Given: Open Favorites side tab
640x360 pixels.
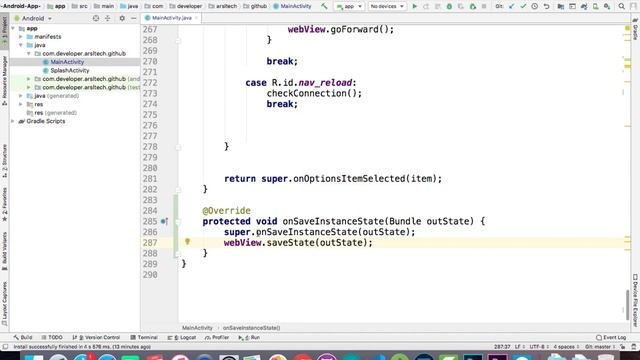Looking at the screenshot, I should tap(4, 205).
